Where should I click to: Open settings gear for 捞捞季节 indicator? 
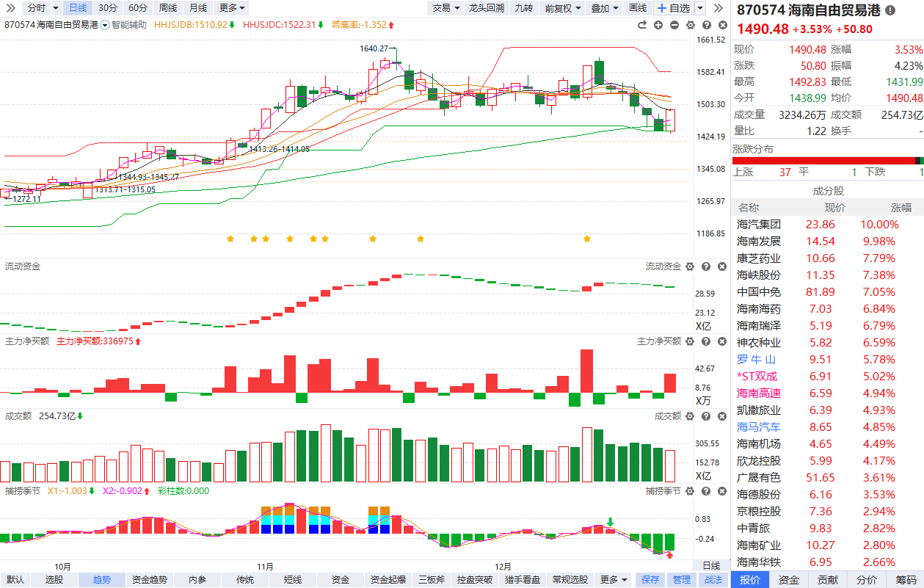point(689,490)
